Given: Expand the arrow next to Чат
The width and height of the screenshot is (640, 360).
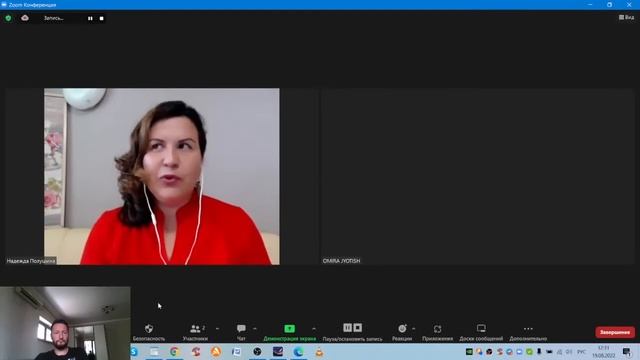Looking at the screenshot, I should coord(255,329).
